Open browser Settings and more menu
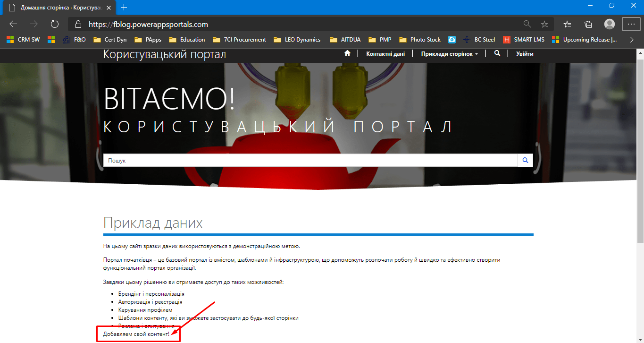Viewport: 644px width, 343px height. pos(631,24)
